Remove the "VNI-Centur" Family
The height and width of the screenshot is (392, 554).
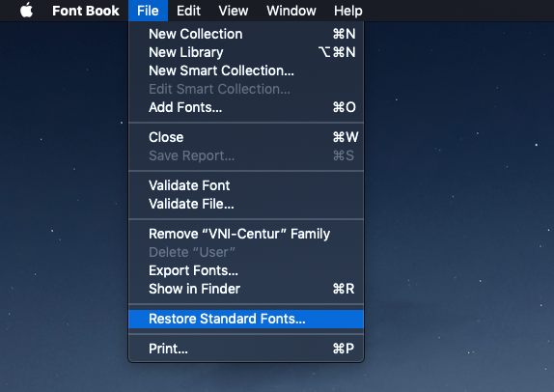(246, 234)
